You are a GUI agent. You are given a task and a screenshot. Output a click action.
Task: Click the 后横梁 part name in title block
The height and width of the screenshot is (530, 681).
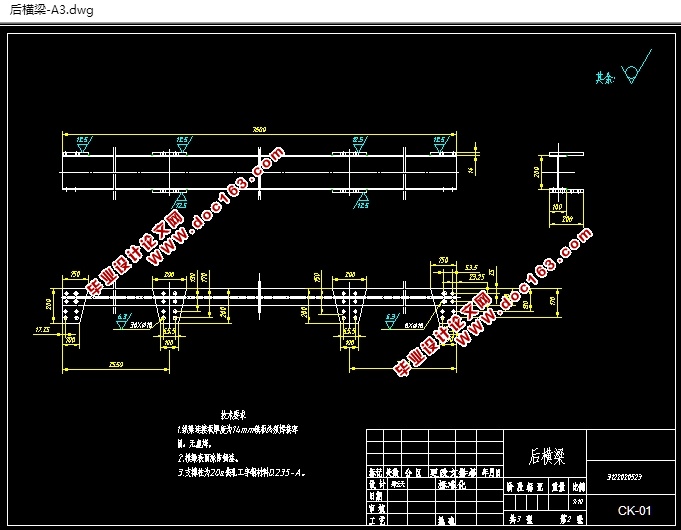coord(547,458)
